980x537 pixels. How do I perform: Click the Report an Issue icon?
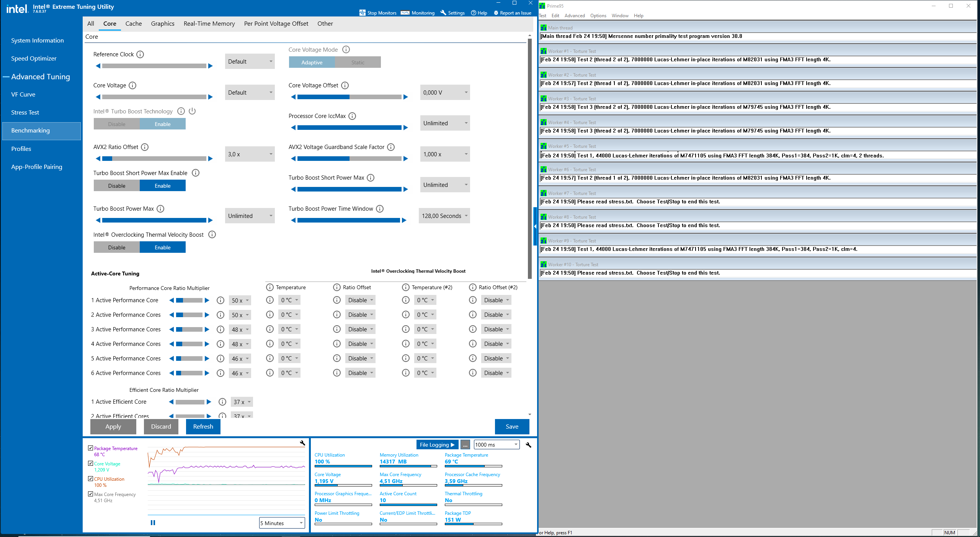pos(496,13)
